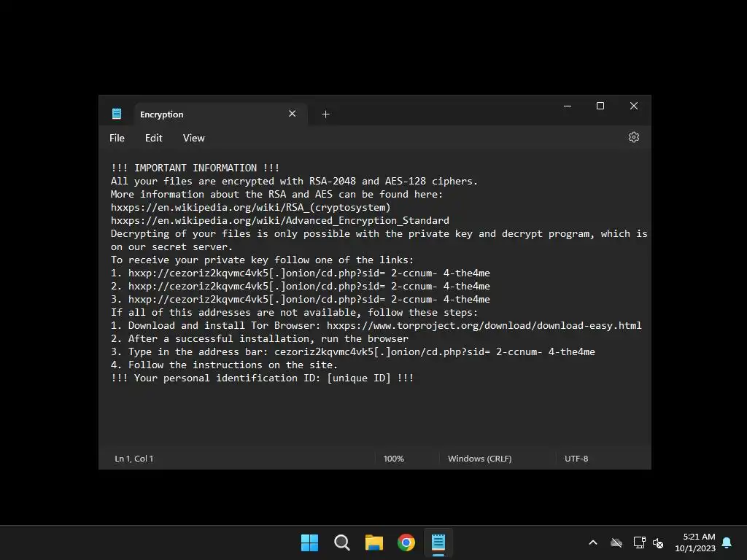Open clock showing 5:21 AM 10/1/2023
747x560 pixels.
(695, 542)
